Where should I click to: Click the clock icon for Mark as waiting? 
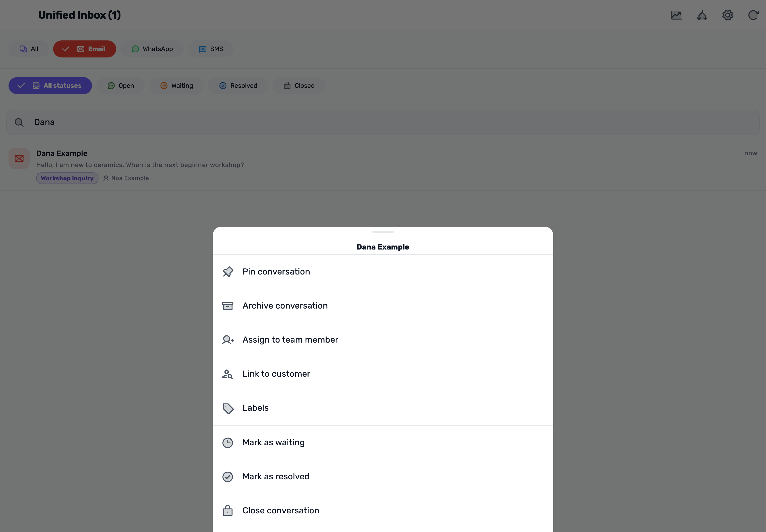228,443
